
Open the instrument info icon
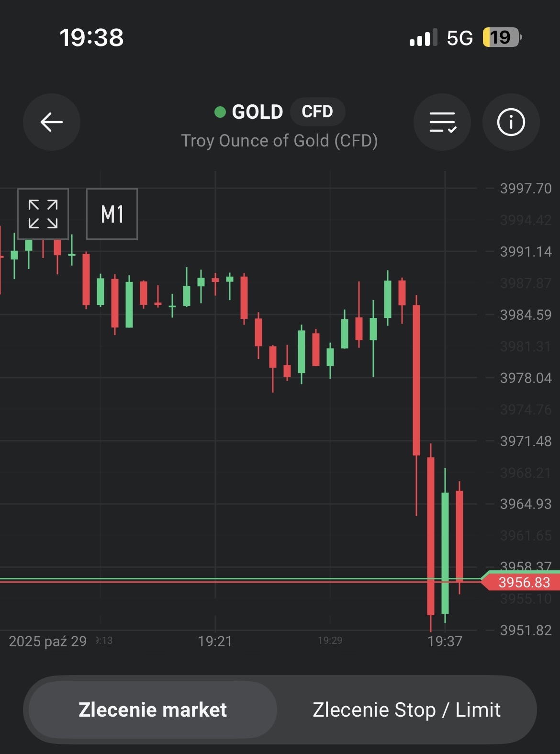tap(511, 122)
